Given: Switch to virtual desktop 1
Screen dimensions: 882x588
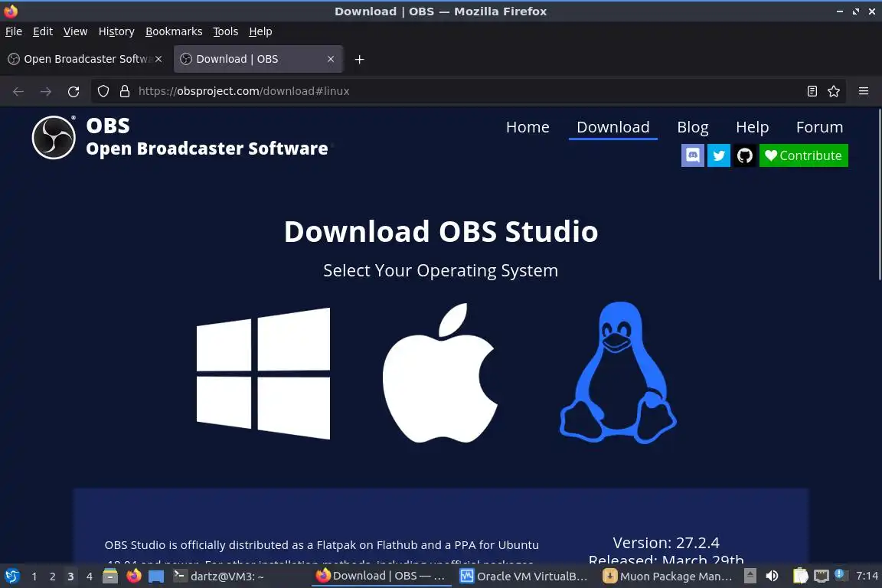Looking at the screenshot, I should click(34, 577).
